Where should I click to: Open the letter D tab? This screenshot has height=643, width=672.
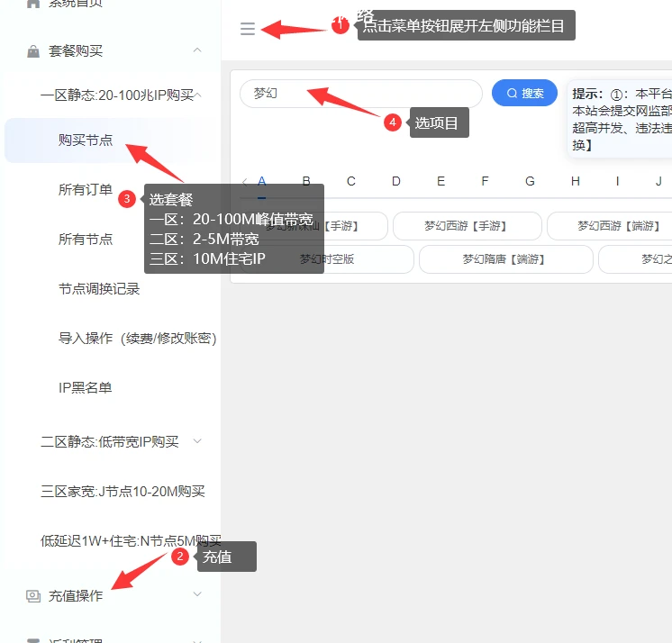(x=395, y=181)
